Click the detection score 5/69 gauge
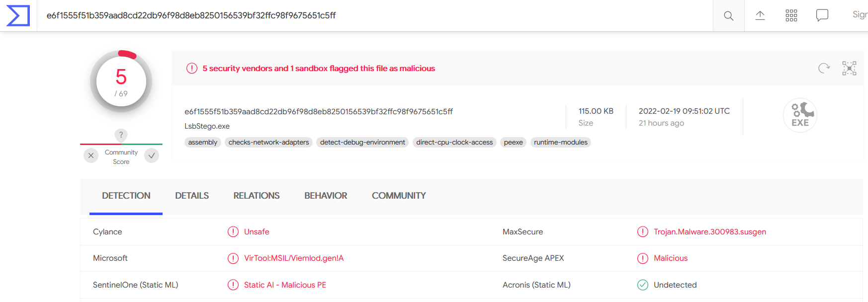The height and width of the screenshot is (302, 868). (121, 81)
